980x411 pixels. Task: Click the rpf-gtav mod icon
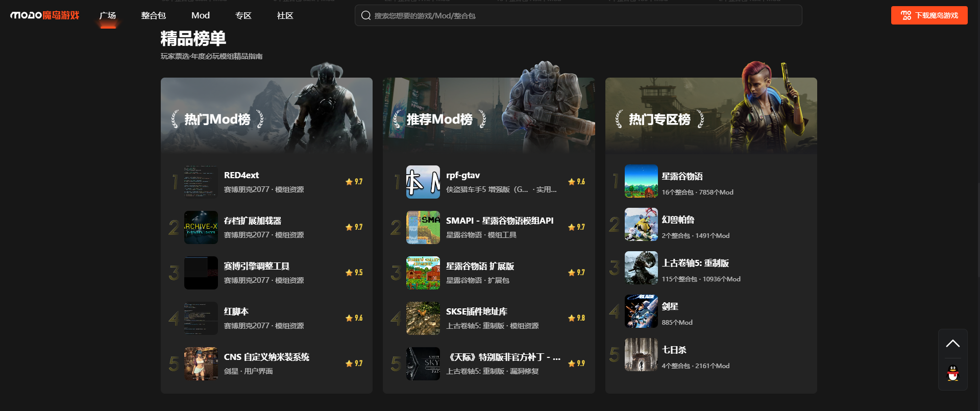pos(423,182)
